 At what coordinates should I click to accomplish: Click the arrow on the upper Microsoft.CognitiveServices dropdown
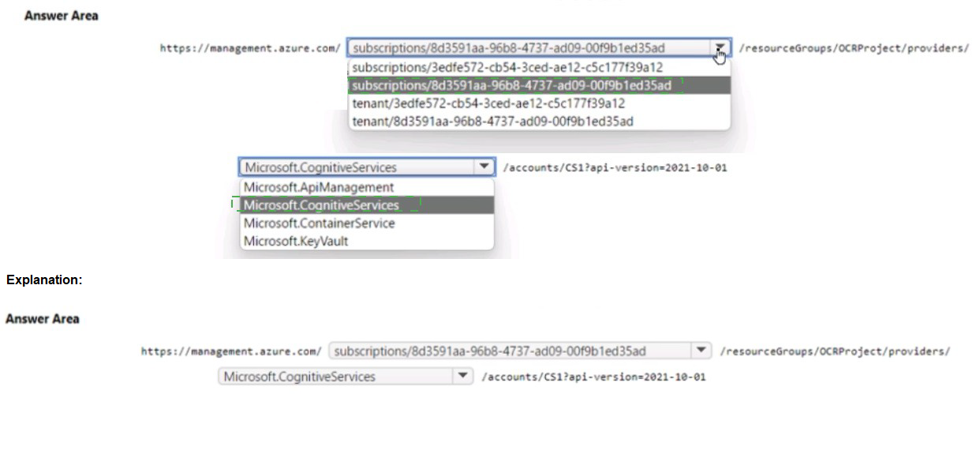point(483,167)
